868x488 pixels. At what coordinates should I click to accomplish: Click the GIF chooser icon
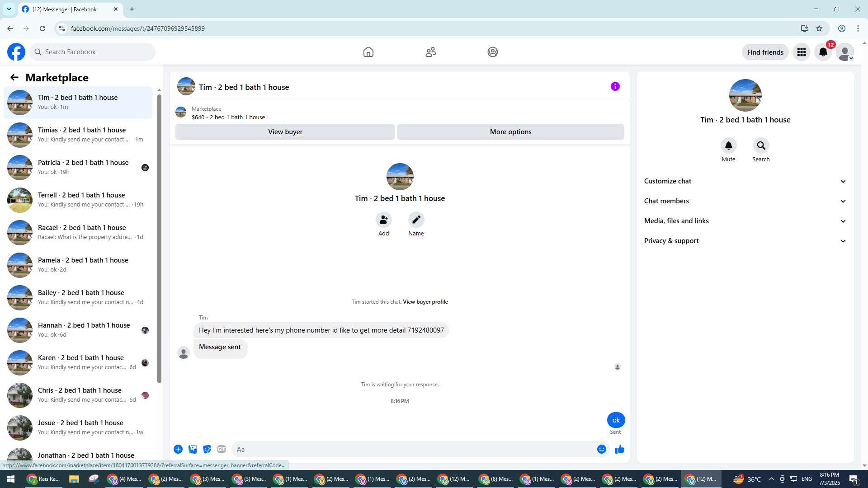point(221,449)
